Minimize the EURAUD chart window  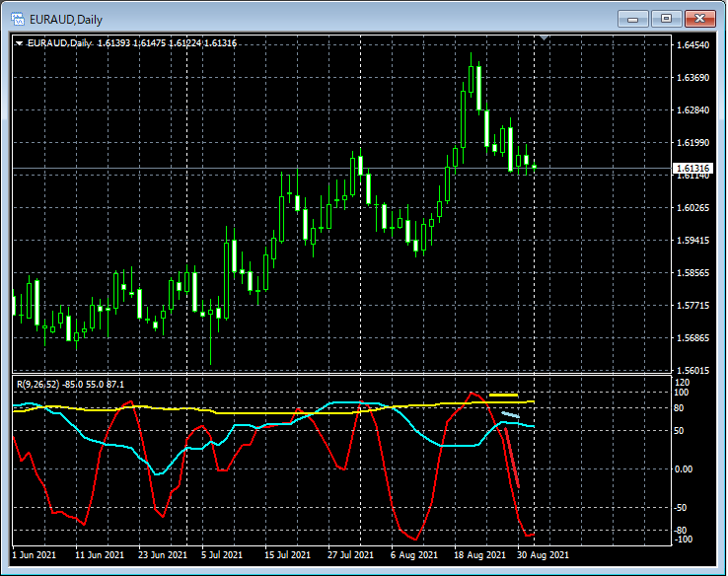pos(631,18)
